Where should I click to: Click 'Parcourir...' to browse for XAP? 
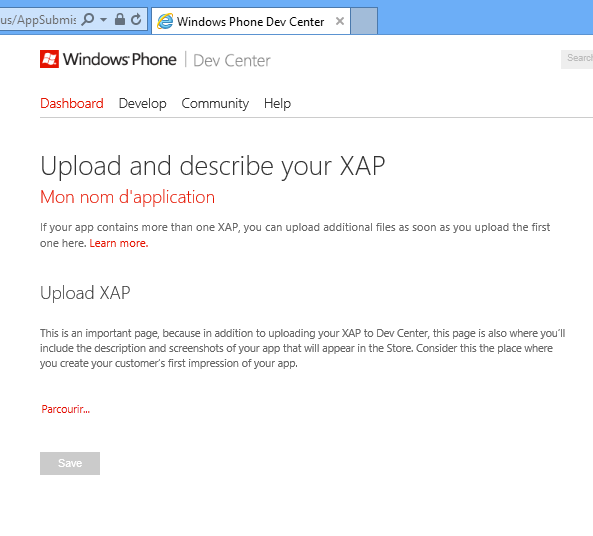pos(66,409)
